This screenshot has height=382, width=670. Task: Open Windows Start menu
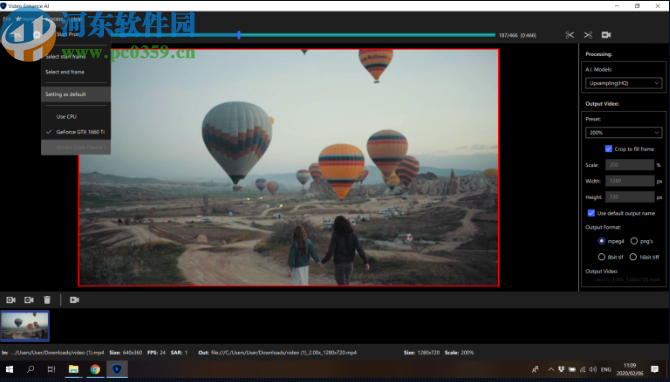tap(9, 369)
